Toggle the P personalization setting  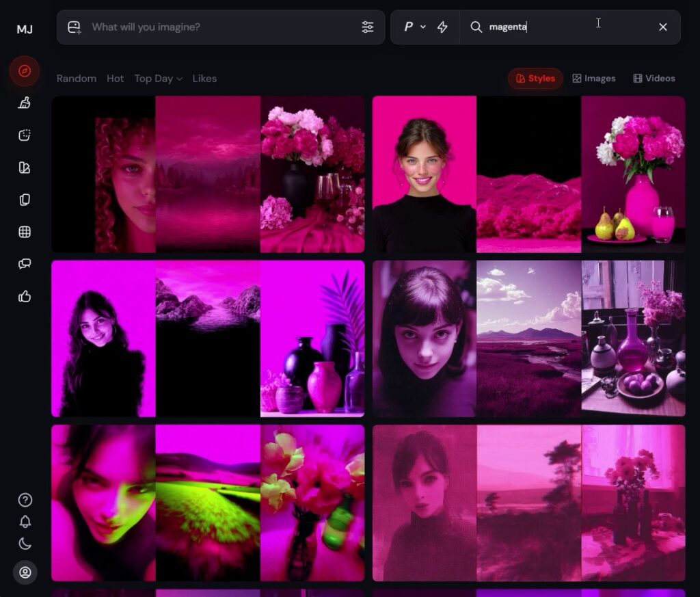coord(408,27)
